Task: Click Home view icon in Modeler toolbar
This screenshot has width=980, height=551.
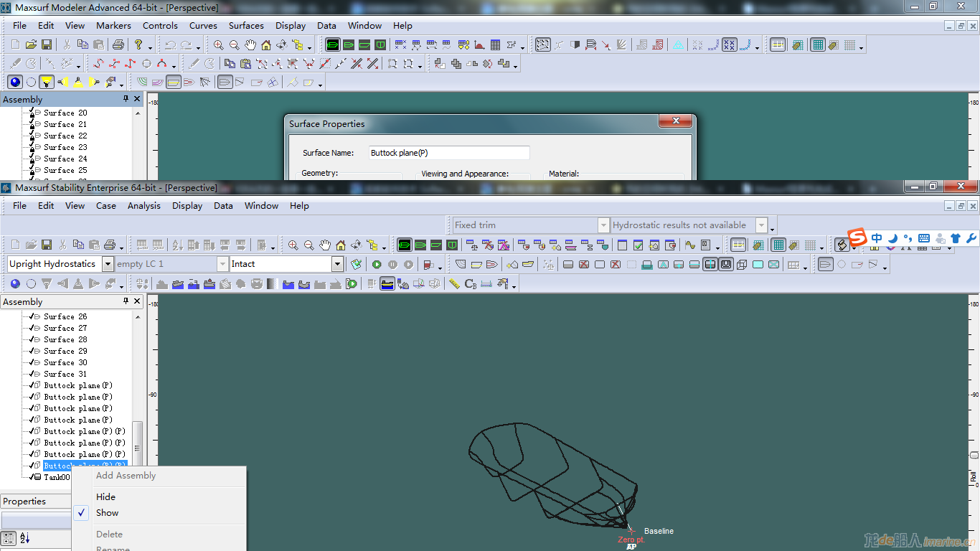Action: click(266, 44)
